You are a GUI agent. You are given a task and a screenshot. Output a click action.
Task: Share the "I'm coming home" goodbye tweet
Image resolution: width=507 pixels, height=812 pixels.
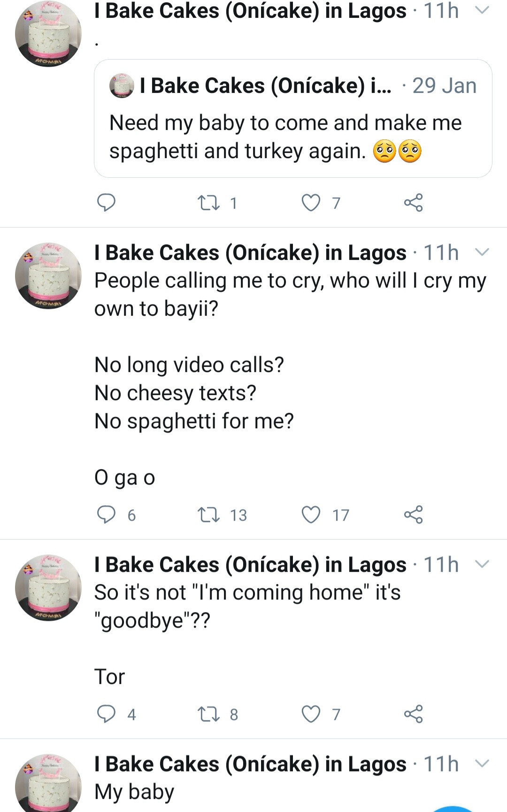tap(413, 714)
